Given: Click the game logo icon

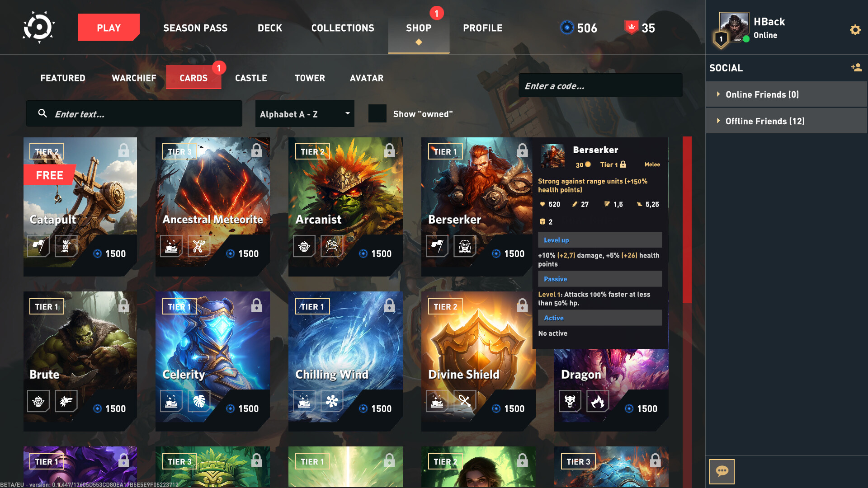Looking at the screenshot, I should [x=39, y=28].
